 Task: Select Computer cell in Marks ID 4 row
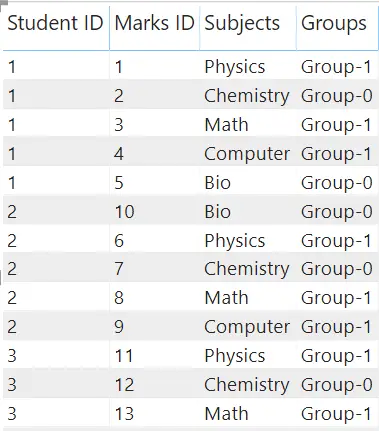pyautogui.click(x=247, y=154)
